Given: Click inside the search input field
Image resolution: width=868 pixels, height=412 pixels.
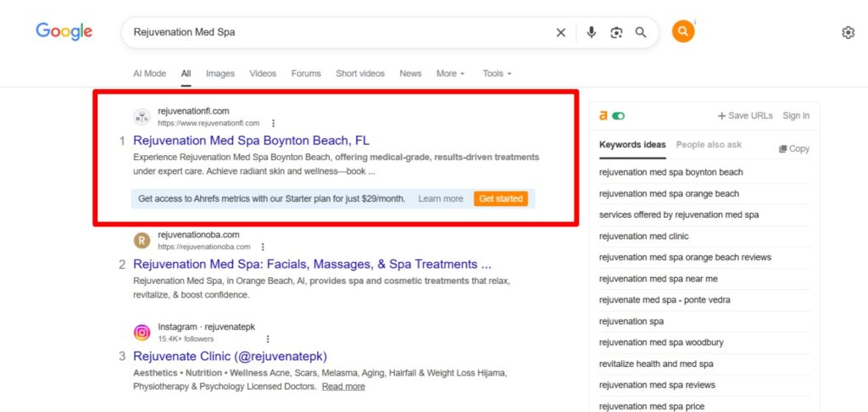Looking at the screenshot, I should click(x=339, y=32).
